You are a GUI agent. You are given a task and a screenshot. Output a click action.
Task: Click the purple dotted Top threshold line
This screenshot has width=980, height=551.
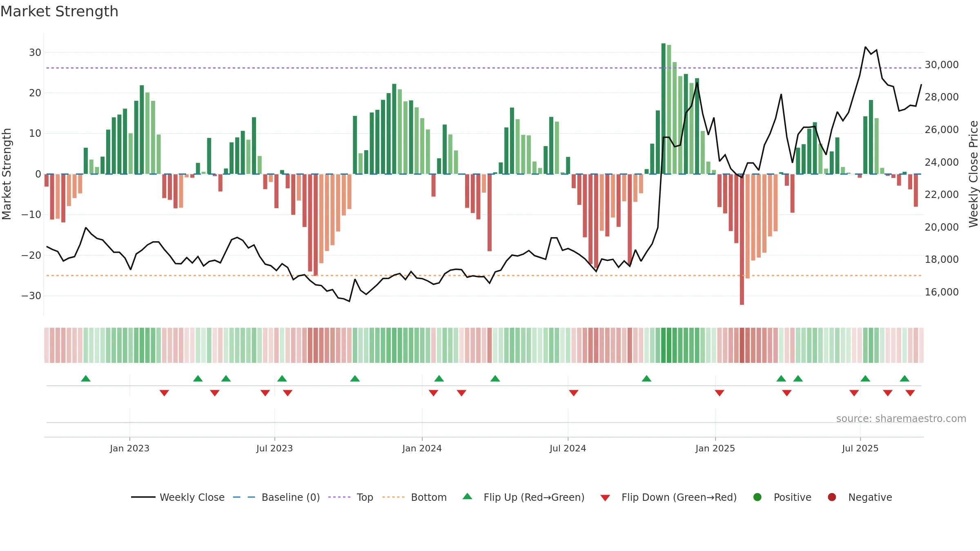tap(484, 68)
